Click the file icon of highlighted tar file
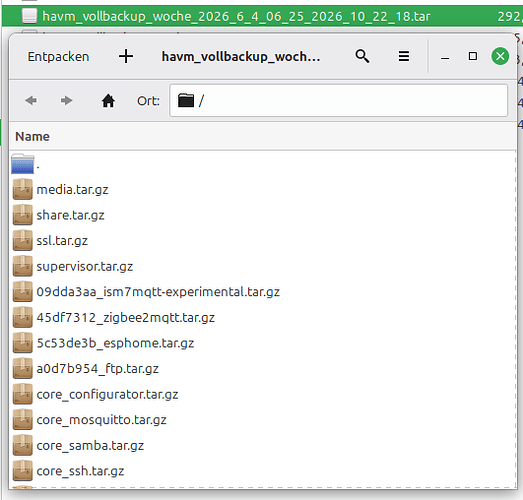The image size is (523, 500). [29, 16]
